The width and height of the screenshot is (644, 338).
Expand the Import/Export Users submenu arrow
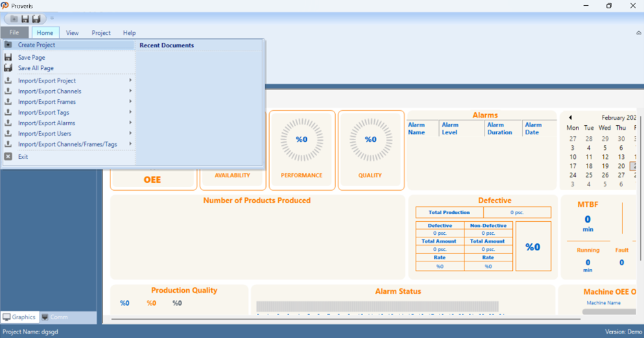click(x=130, y=133)
